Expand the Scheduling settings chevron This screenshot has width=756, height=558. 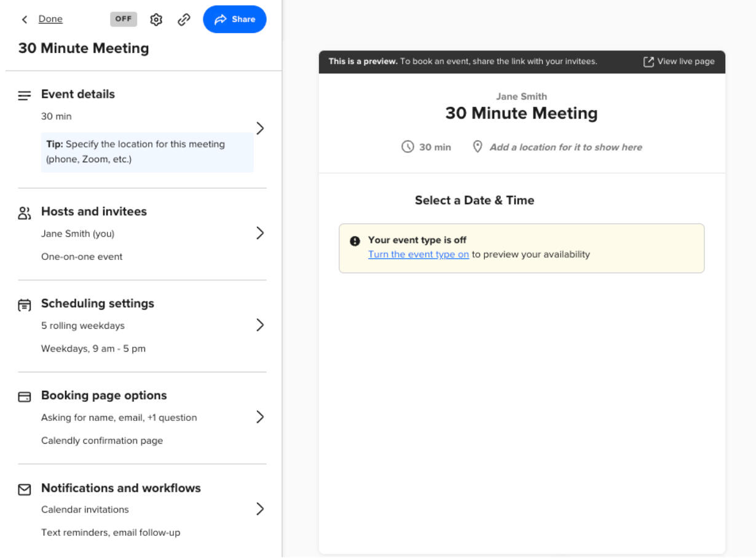point(260,325)
